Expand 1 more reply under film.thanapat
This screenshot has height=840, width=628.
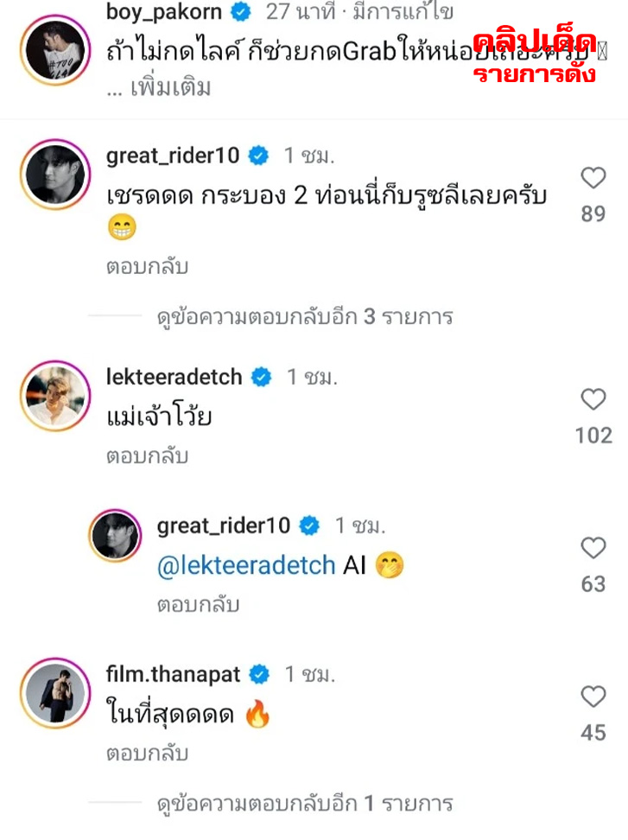pos(304,805)
